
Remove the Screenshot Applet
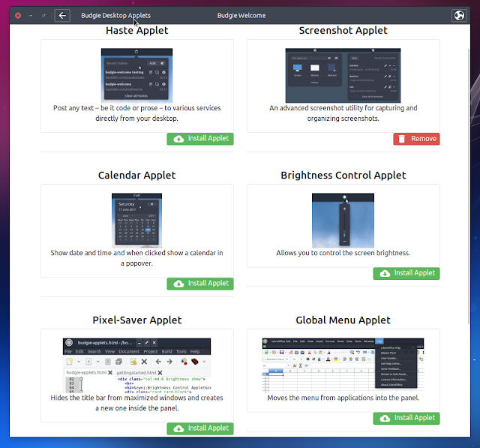(x=417, y=139)
